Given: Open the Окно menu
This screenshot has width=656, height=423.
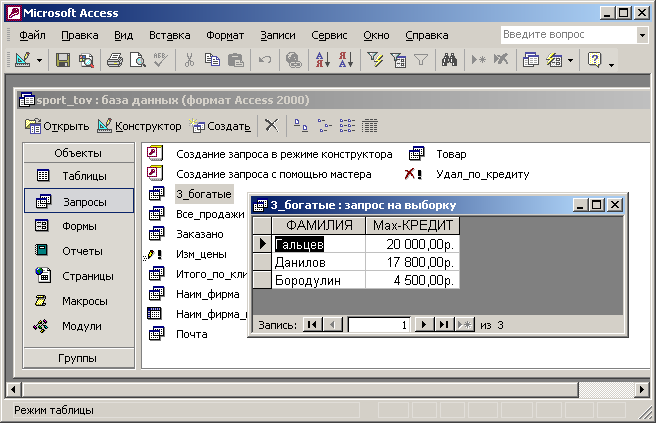Looking at the screenshot, I should 376,36.
